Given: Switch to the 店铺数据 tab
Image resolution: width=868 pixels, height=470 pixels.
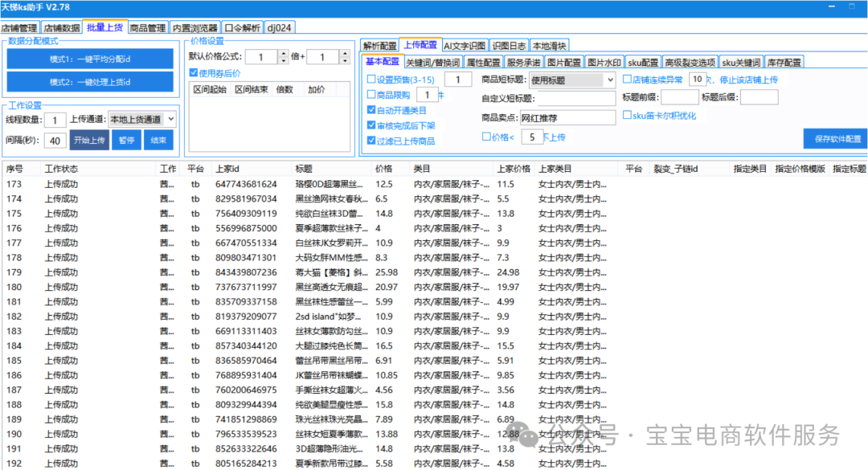Looking at the screenshot, I should pos(61,27).
